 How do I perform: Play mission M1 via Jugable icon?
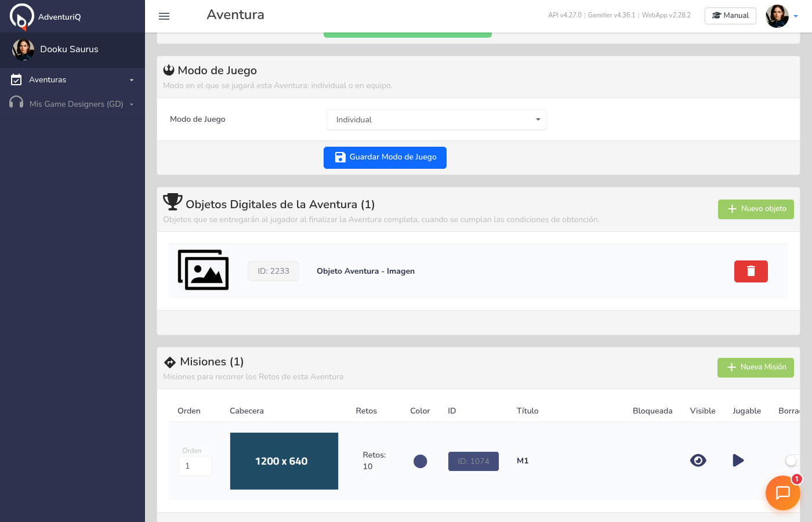(x=738, y=461)
